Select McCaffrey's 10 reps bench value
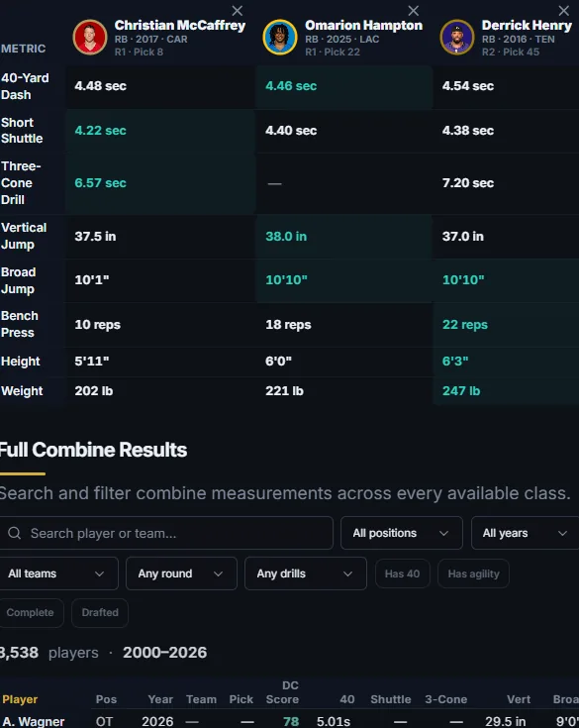Screen dimensions: 579x728 [x=97, y=325]
